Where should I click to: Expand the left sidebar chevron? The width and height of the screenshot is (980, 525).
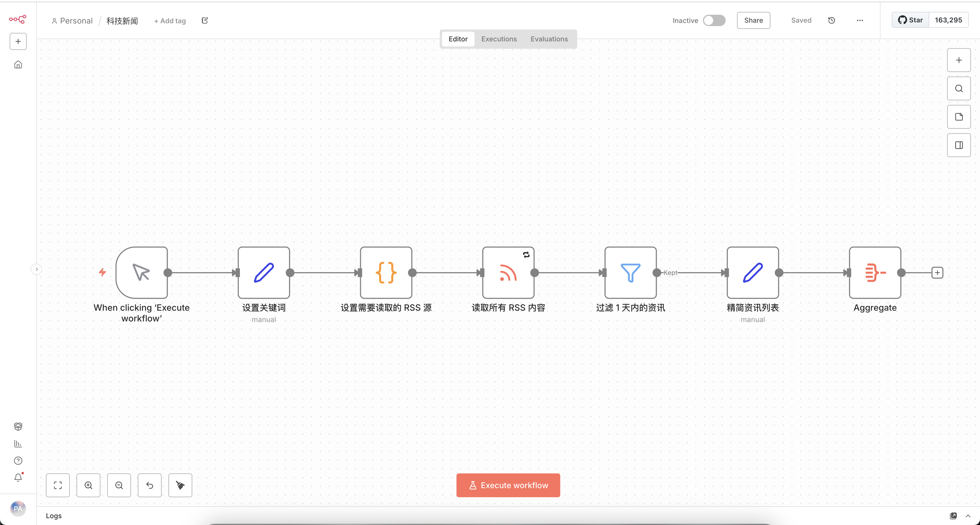pyautogui.click(x=37, y=269)
